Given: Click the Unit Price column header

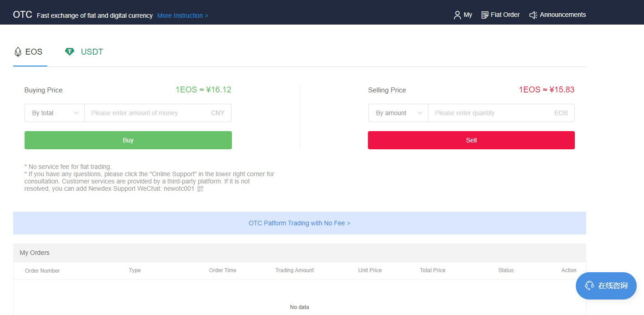Looking at the screenshot, I should (x=370, y=270).
